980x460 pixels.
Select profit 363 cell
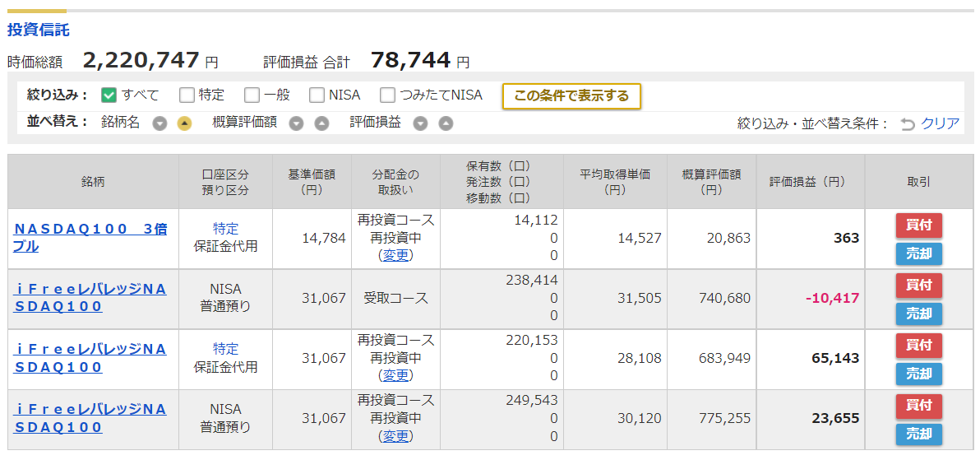[x=846, y=239]
